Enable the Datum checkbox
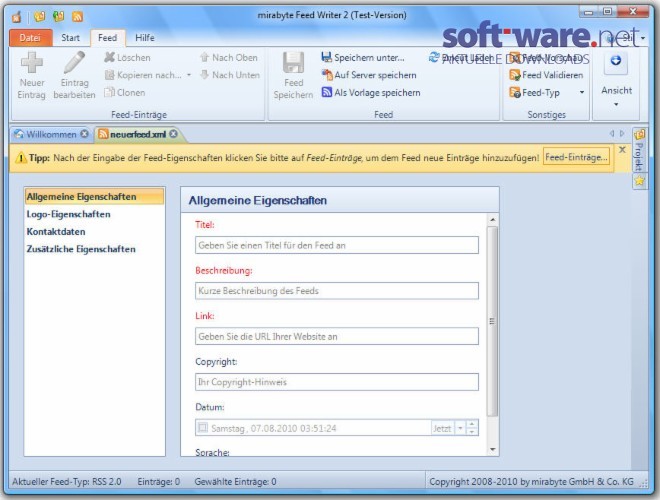Viewport: 660px width, 500px height. (202, 428)
